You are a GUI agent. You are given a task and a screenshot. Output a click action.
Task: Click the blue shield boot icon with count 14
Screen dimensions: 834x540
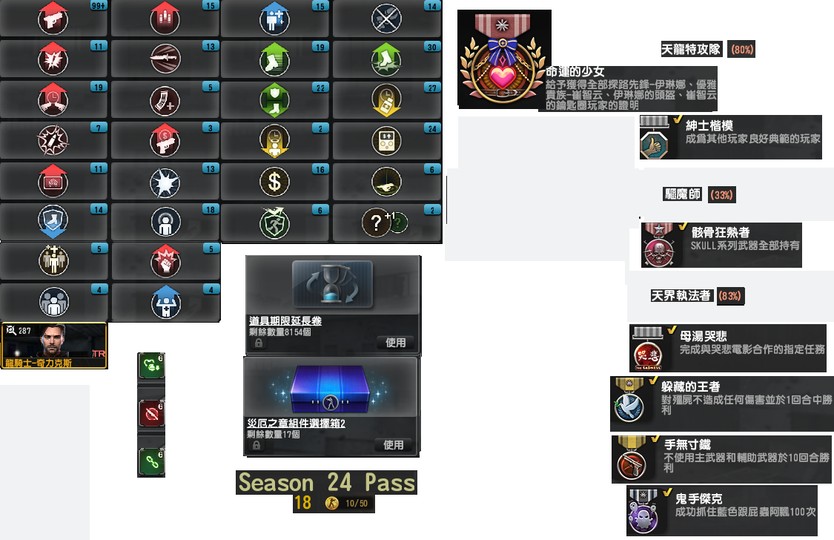[x=53, y=221]
